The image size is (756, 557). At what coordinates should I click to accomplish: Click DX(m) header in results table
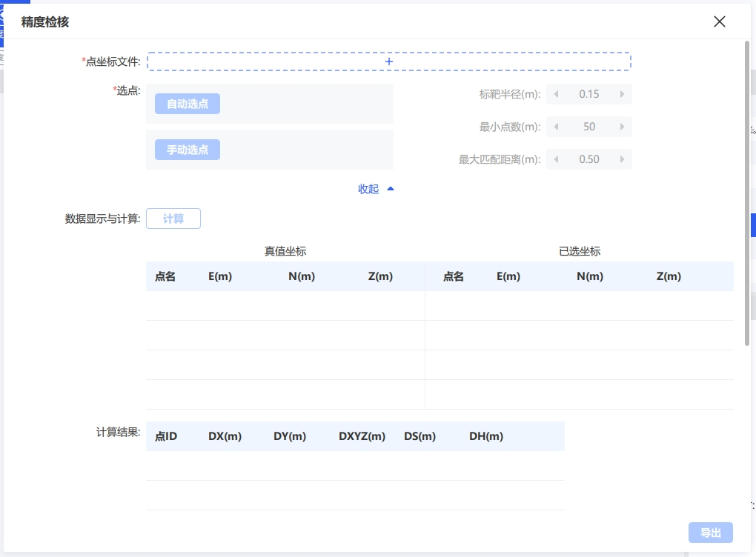pyautogui.click(x=225, y=436)
